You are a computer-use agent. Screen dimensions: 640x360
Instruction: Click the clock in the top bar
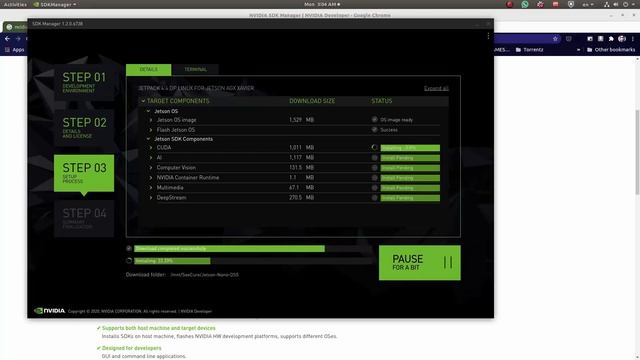click(x=322, y=4)
